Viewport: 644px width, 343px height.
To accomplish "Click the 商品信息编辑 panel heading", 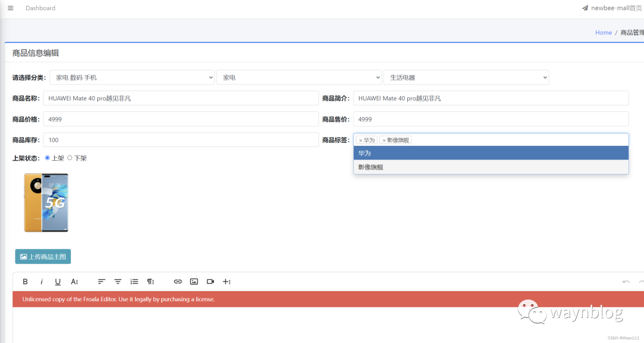I will [x=35, y=53].
